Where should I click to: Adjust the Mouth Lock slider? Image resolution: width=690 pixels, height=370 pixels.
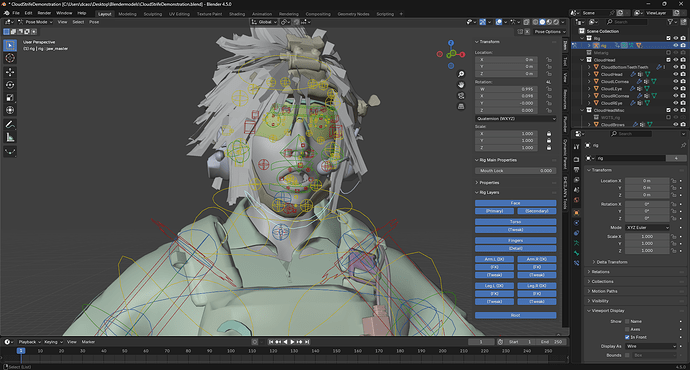pyautogui.click(x=514, y=171)
